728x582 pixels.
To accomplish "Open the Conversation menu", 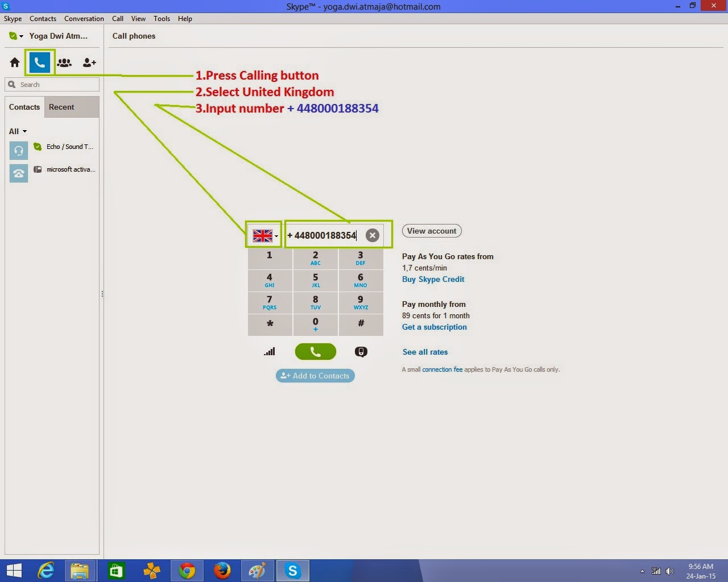I will click(x=84, y=19).
